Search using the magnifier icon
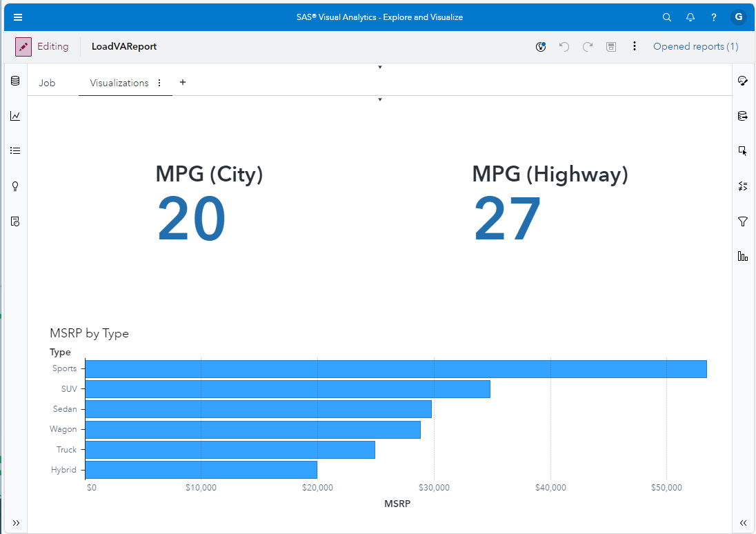Viewport: 756px width, 534px height. [x=666, y=17]
